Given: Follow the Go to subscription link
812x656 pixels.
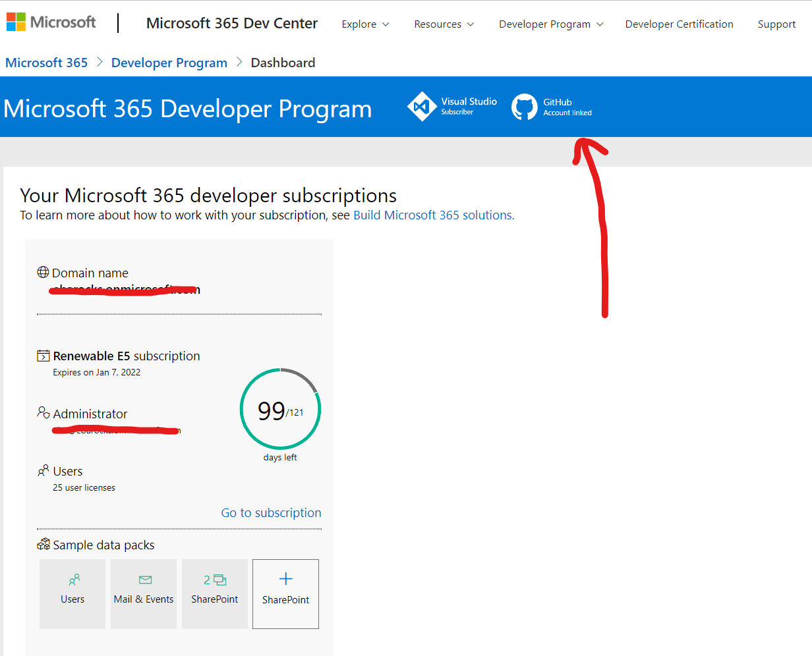Looking at the screenshot, I should click(x=271, y=513).
